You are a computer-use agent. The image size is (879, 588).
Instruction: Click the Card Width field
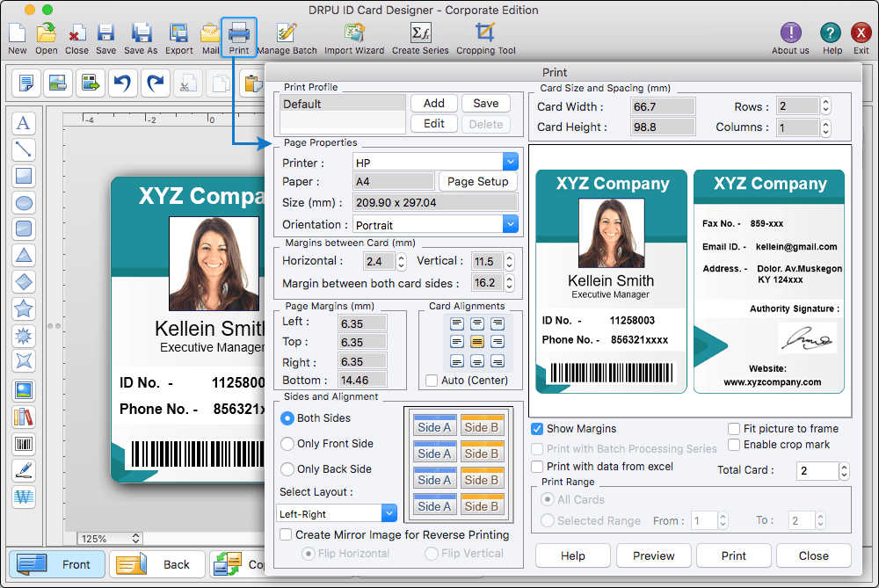click(x=663, y=106)
